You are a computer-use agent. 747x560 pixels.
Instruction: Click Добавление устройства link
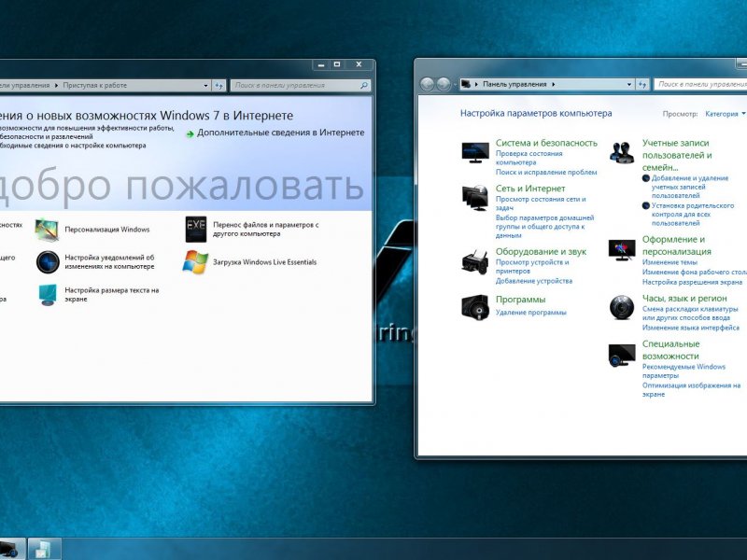[x=533, y=281]
